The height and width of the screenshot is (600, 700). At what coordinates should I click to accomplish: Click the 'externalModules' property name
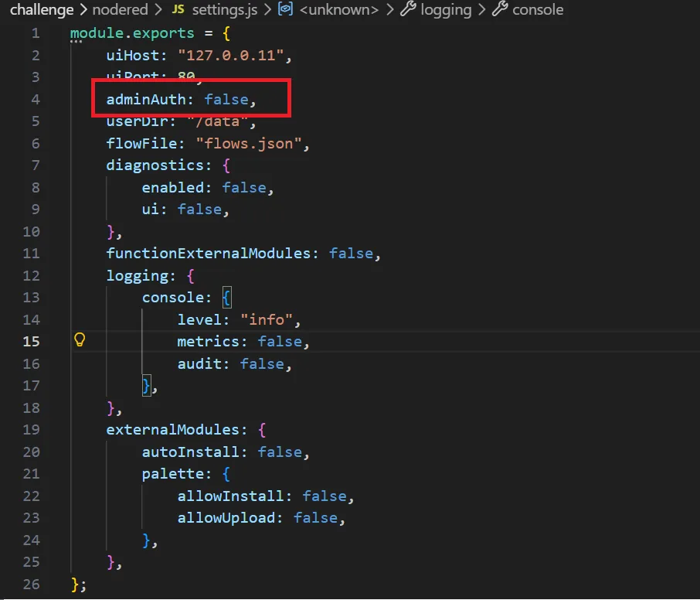(x=173, y=430)
